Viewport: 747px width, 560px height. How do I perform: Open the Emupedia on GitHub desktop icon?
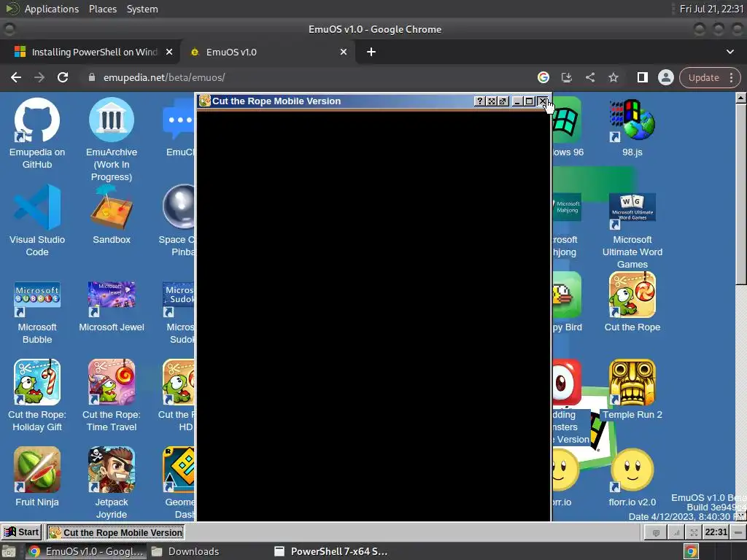(37, 133)
